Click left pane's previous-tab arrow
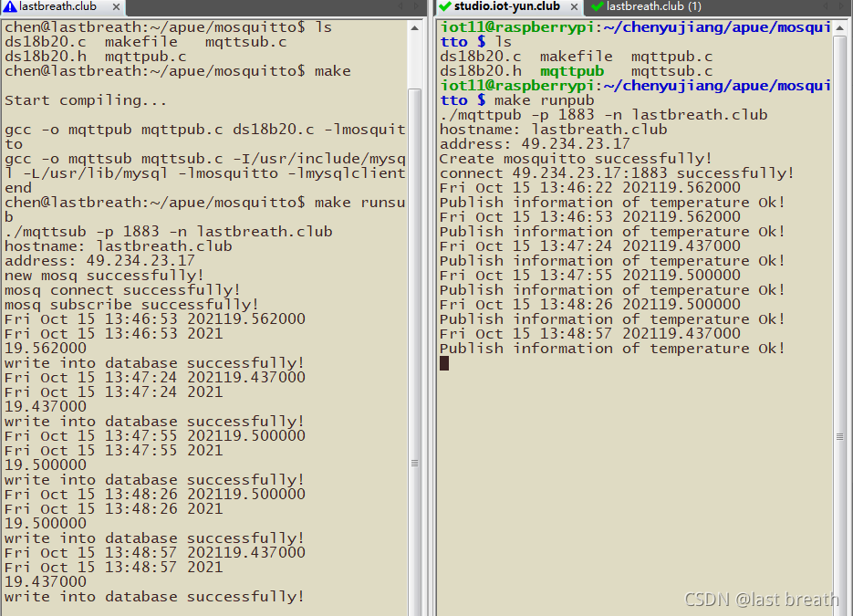 [400, 6]
